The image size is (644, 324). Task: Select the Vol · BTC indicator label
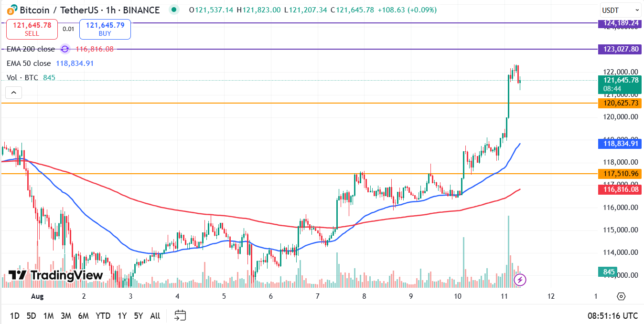click(x=22, y=77)
